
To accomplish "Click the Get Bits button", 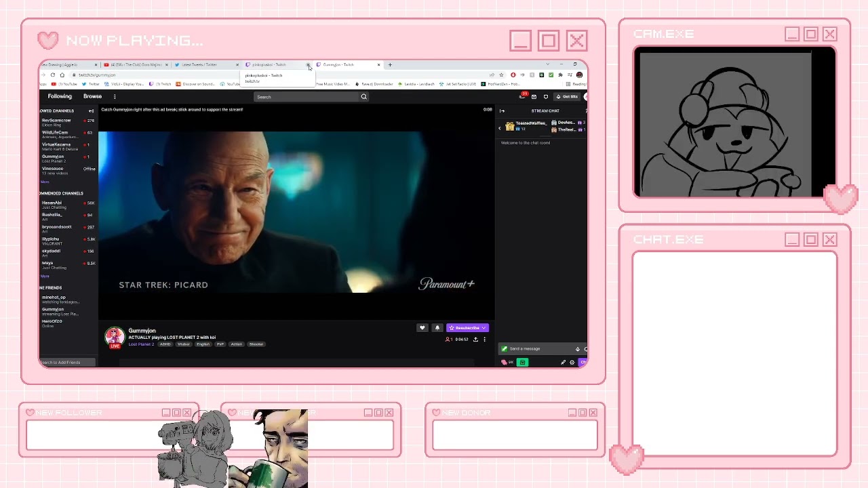I will click(x=567, y=97).
